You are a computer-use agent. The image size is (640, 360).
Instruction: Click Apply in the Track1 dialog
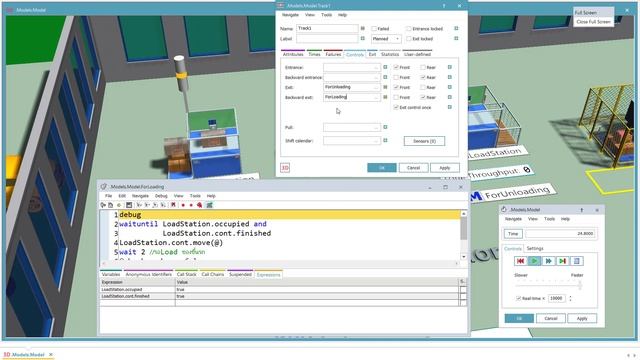444,168
